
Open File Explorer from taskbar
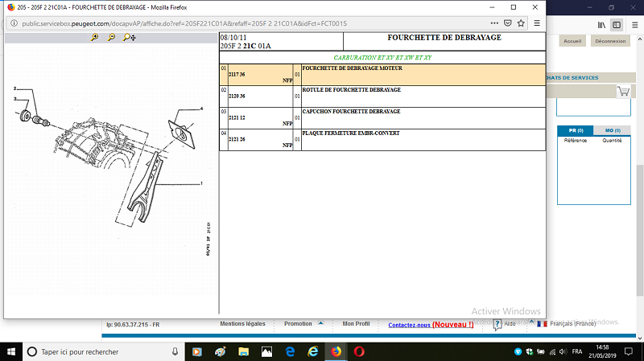point(244,351)
